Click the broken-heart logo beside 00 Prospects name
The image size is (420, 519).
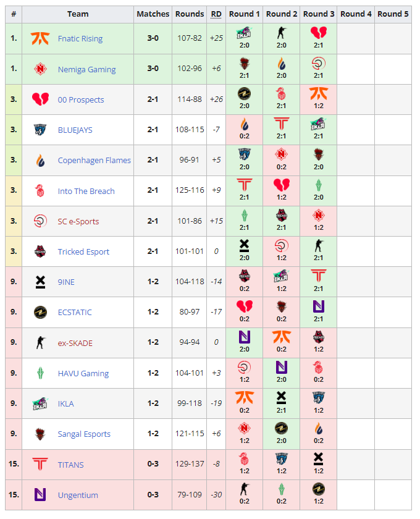click(x=40, y=99)
